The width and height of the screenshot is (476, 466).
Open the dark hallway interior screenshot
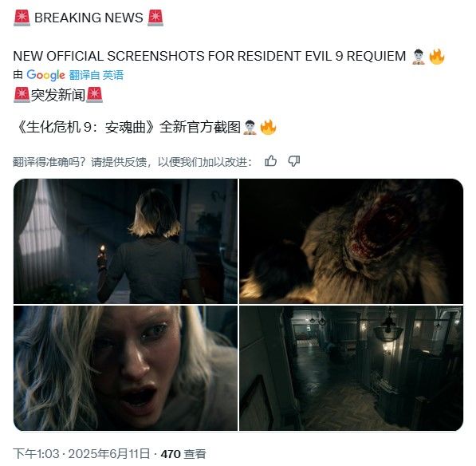point(352,368)
